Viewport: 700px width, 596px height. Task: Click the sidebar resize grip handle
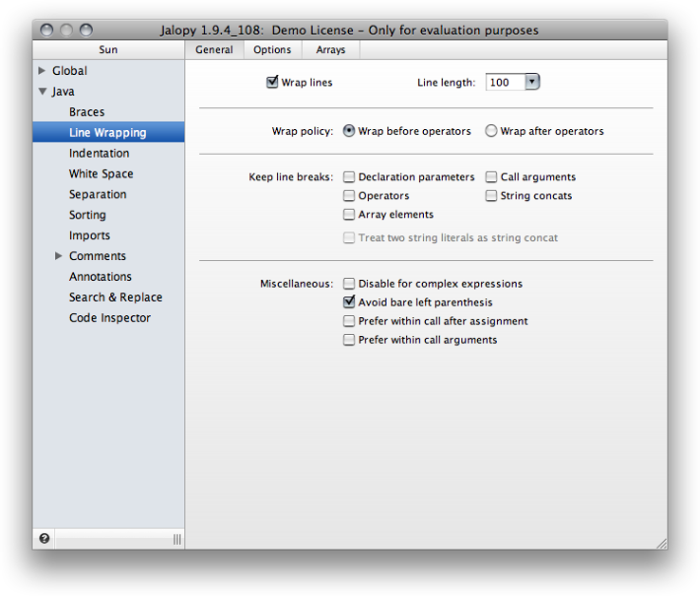(177, 539)
